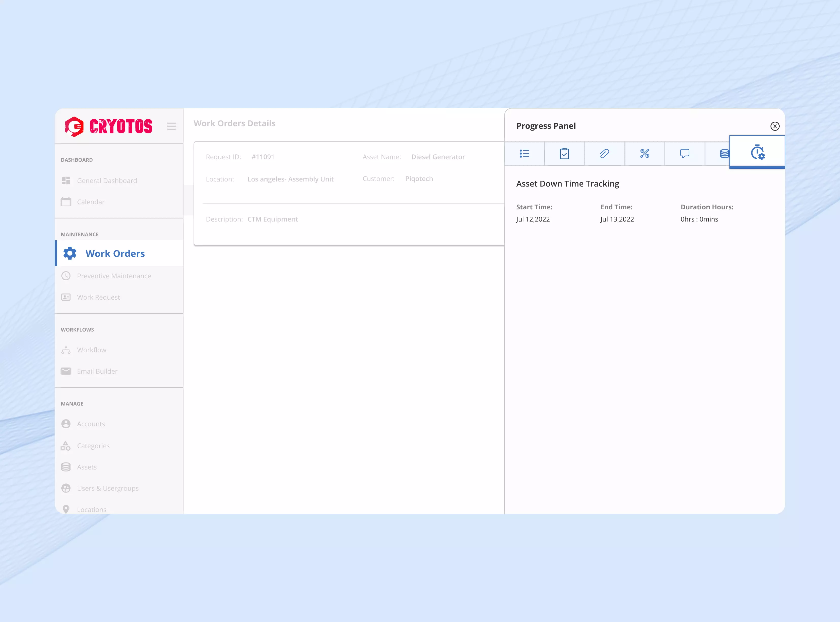840x622 pixels.
Task: Open Email Builder
Action: [97, 371]
